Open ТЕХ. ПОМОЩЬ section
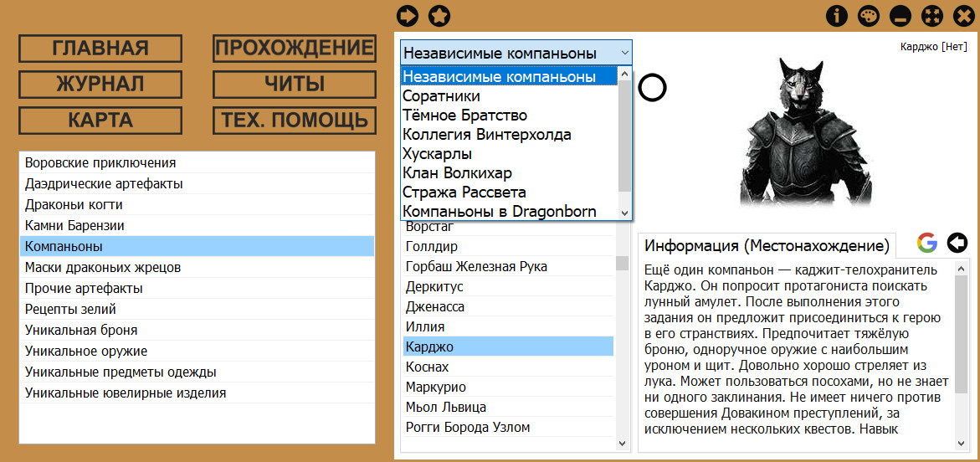 click(295, 121)
